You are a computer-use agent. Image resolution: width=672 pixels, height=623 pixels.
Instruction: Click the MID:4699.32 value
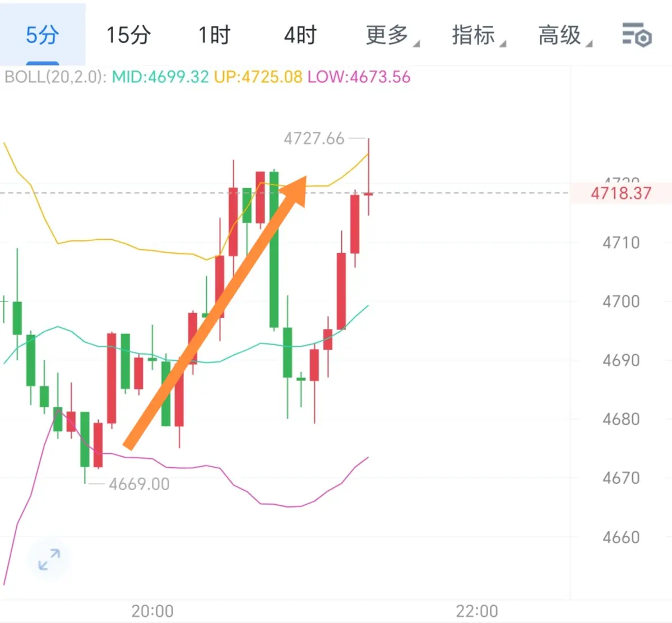click(160, 77)
